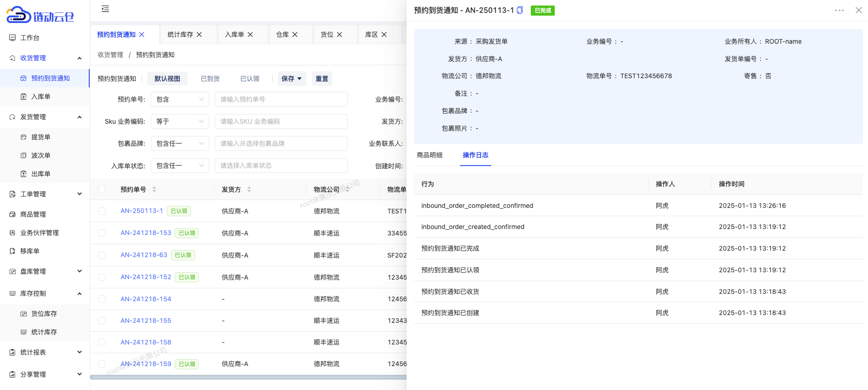Expand the 保存 dropdown button
The width and height of the screenshot is (868, 390).
[x=292, y=79]
